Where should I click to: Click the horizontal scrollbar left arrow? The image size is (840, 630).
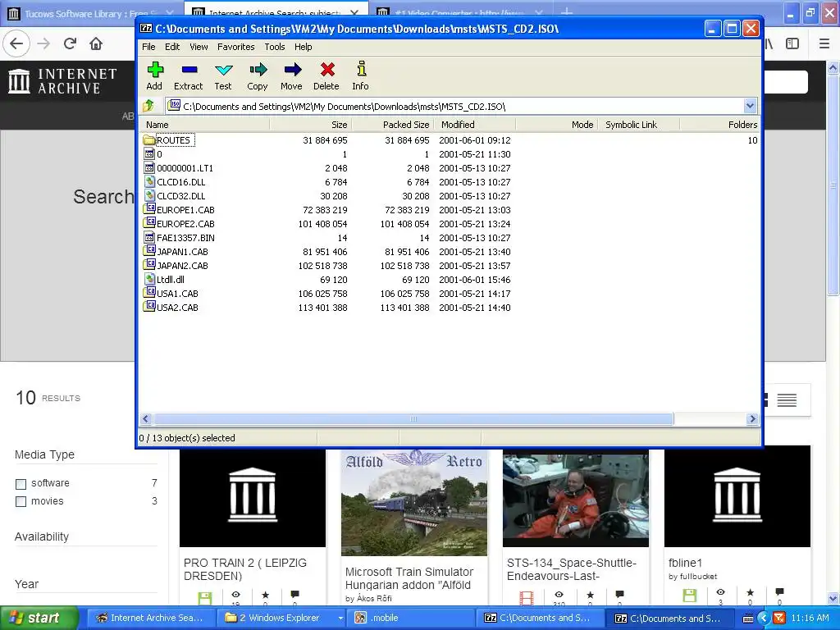tap(145, 419)
